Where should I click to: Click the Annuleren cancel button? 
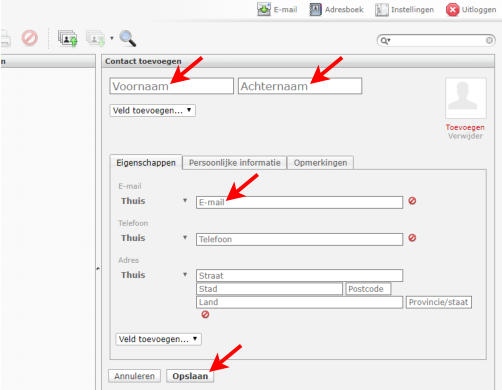click(x=134, y=376)
